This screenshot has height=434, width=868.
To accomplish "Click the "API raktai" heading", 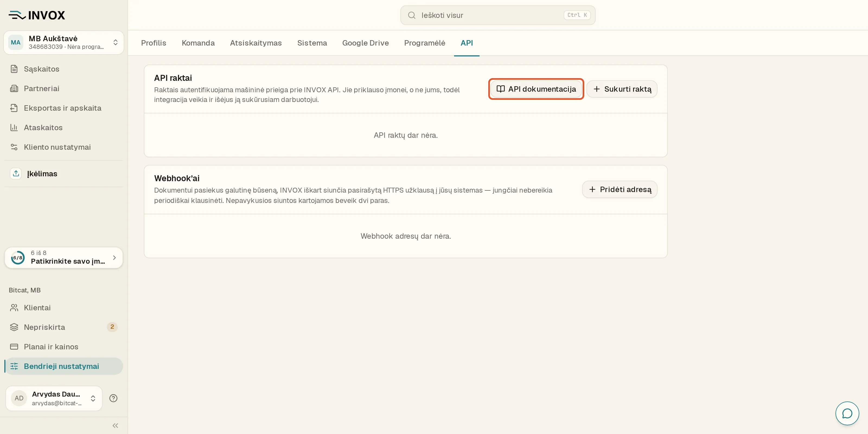I will 173,78.
